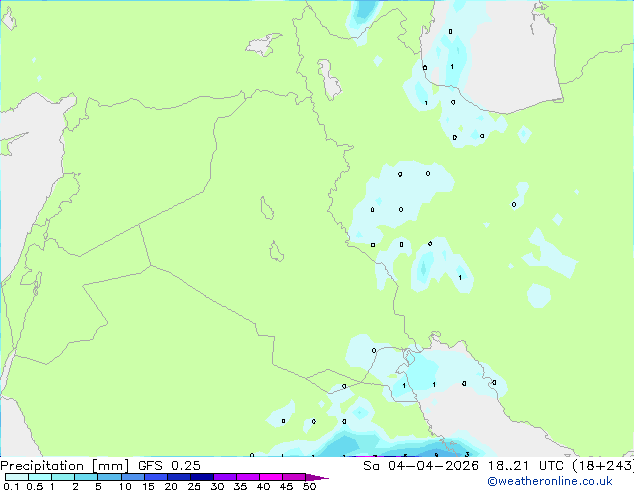Viewport: 634px width, 490px height.
Task: Click the legend value label '40'
Action: [263, 486]
